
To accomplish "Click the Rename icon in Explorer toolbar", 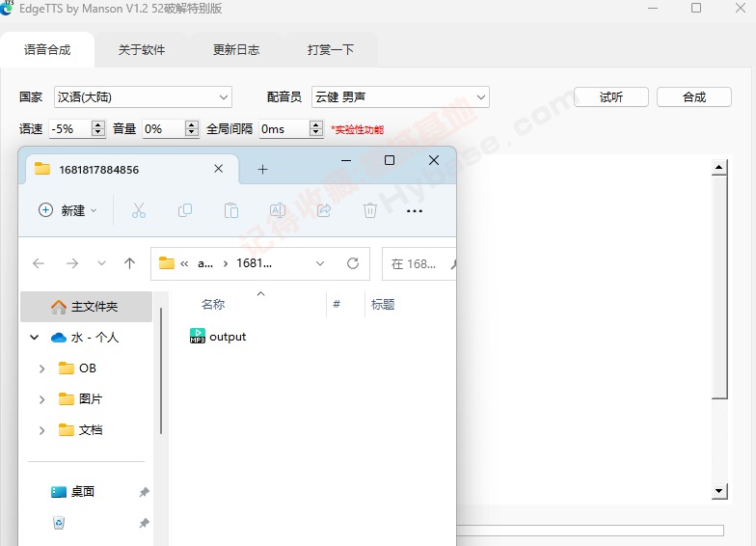I will click(x=278, y=210).
